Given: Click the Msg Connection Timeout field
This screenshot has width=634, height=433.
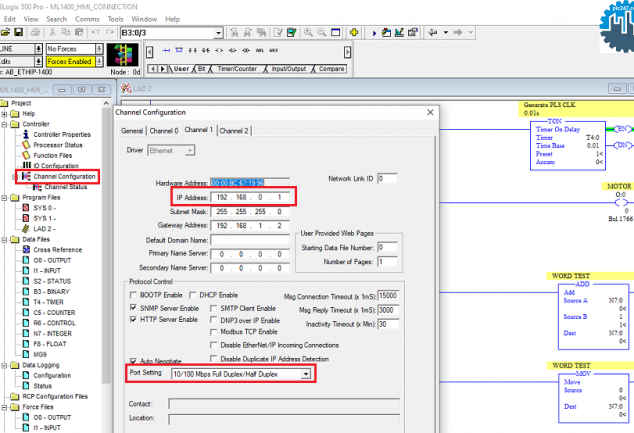Looking at the screenshot, I should coord(388,296).
